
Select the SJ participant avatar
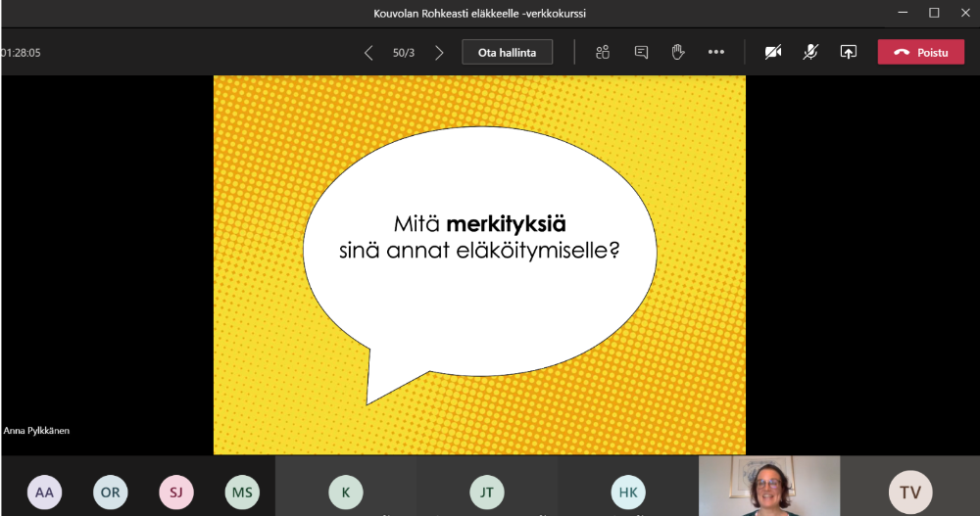[175, 493]
